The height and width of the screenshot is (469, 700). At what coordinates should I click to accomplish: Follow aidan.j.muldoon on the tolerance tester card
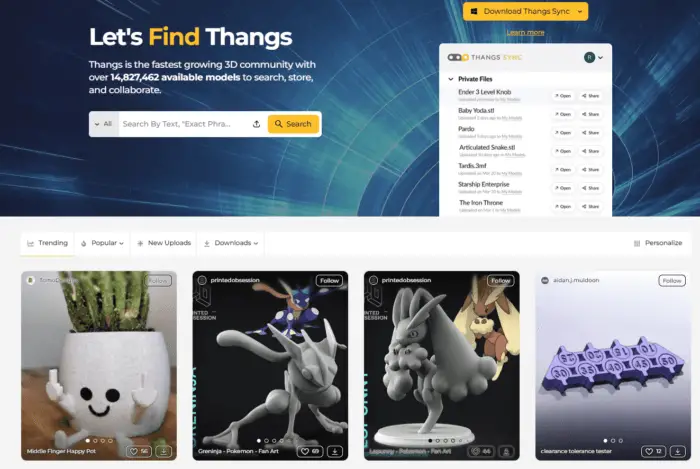672,280
